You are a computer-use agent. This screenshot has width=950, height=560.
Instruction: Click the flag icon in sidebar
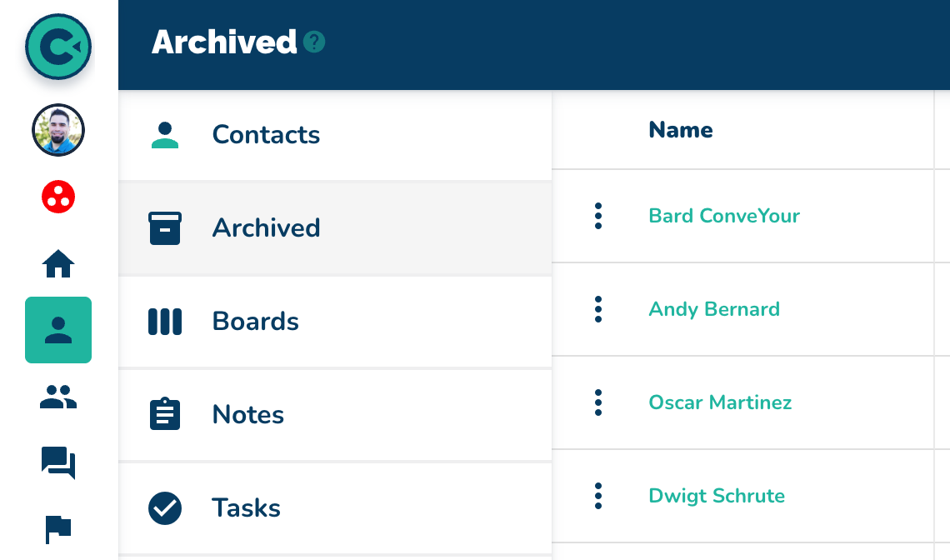(x=58, y=528)
